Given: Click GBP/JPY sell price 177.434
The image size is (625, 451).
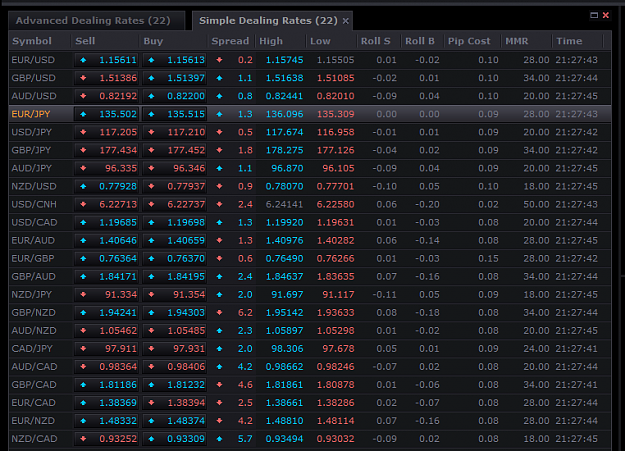Looking at the screenshot, I should 106,150.
